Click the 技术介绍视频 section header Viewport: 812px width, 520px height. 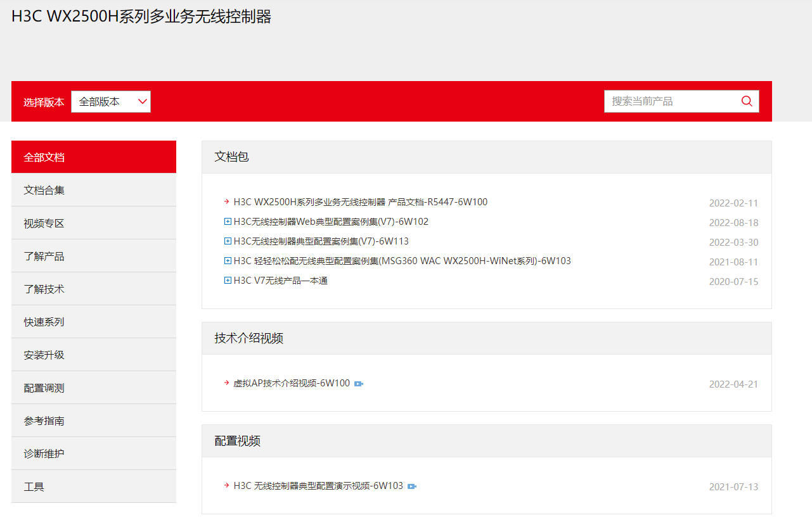pos(487,338)
